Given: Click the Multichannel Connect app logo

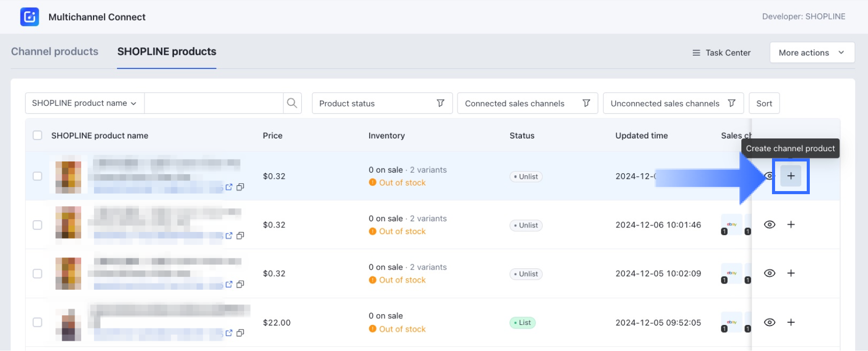Looking at the screenshot, I should click(30, 17).
